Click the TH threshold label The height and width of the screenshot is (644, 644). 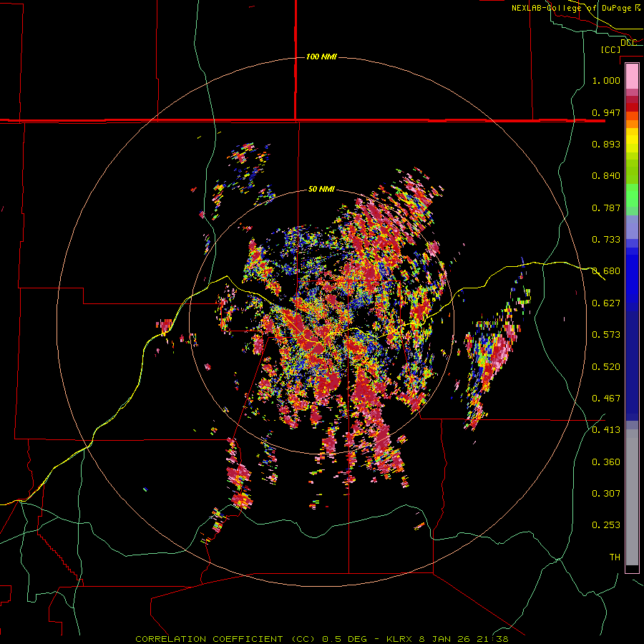(615, 557)
